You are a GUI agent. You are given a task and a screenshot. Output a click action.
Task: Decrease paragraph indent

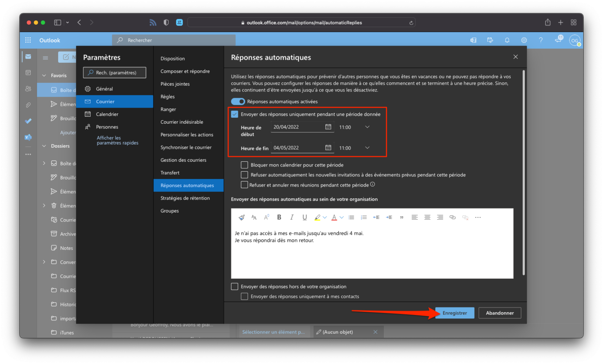pyautogui.click(x=376, y=217)
